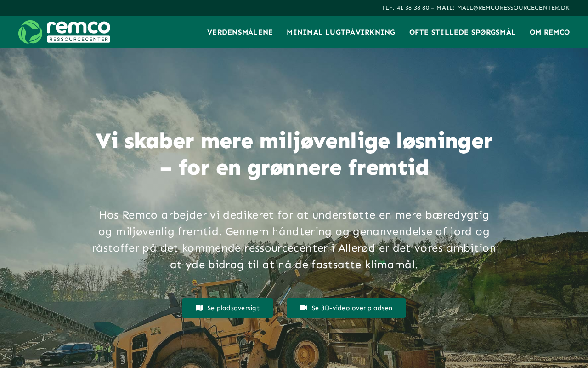588x368 pixels.
Task: Click the video camera icon beside 3D-video
Action: tap(304, 308)
